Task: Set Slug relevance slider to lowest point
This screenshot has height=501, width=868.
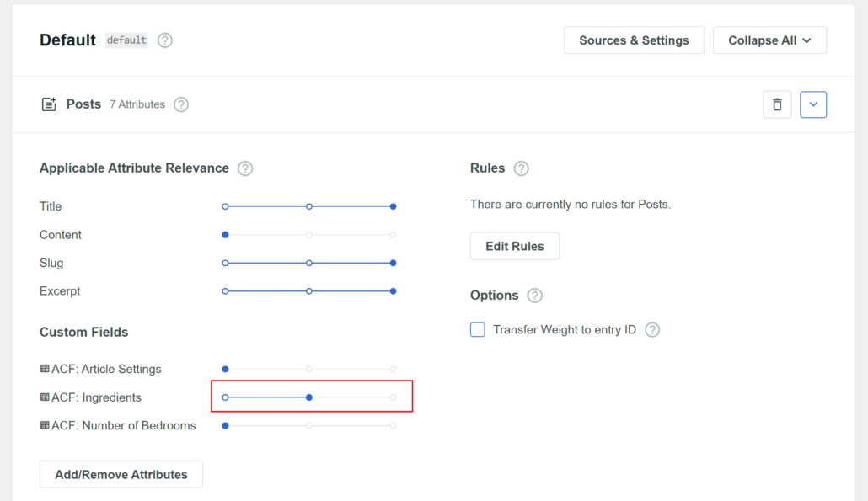Action: click(x=225, y=264)
